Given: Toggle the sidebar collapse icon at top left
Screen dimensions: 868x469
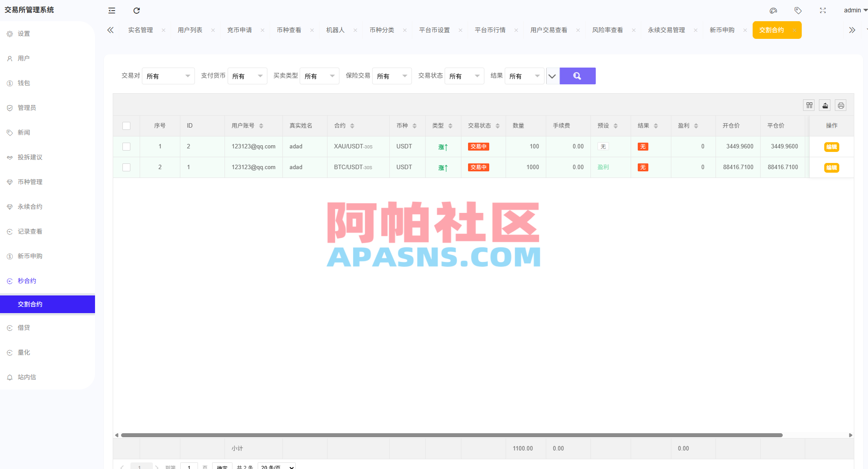Looking at the screenshot, I should tap(111, 10).
